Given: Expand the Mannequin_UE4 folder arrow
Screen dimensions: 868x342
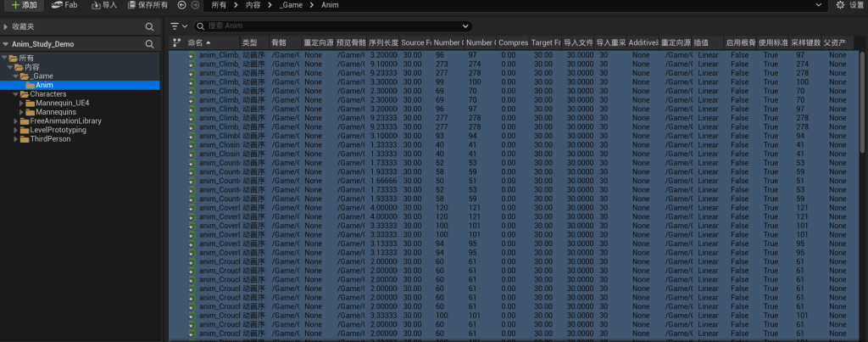Looking at the screenshot, I should 21,103.
